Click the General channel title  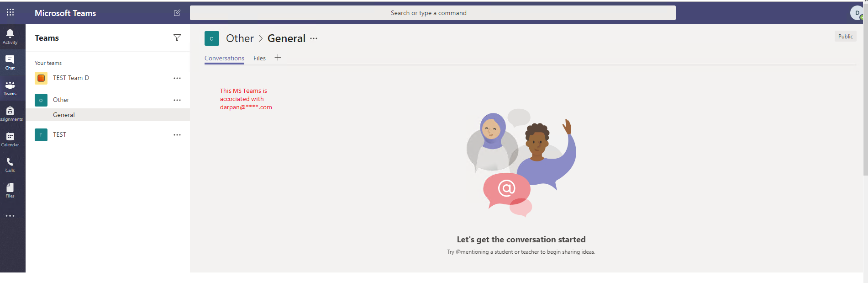pos(286,38)
